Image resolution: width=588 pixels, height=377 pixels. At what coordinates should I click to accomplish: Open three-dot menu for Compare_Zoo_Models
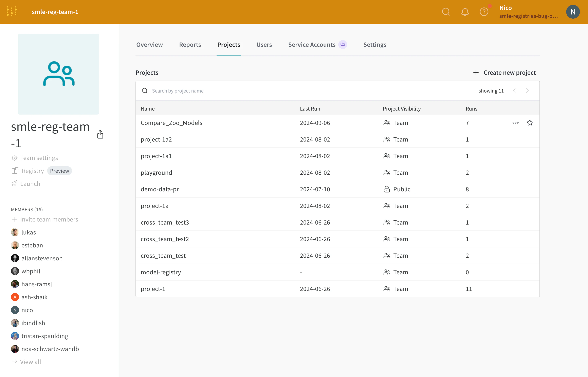point(515,123)
